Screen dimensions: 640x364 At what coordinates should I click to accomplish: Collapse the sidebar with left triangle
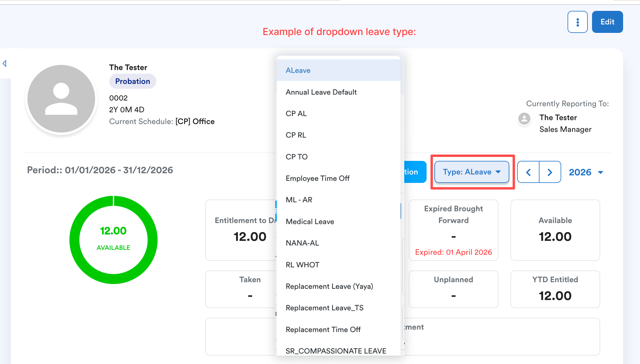(x=5, y=63)
